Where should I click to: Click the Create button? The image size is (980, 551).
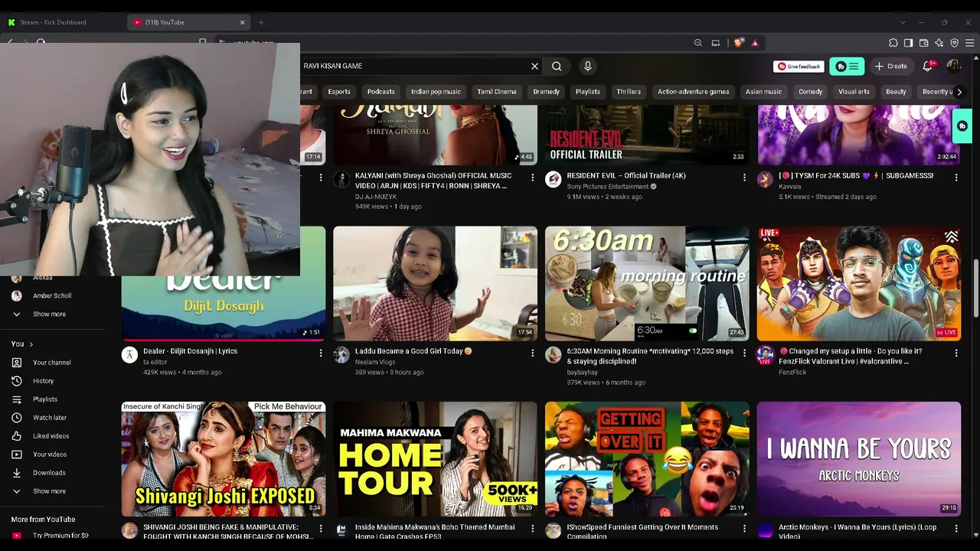pos(891,67)
